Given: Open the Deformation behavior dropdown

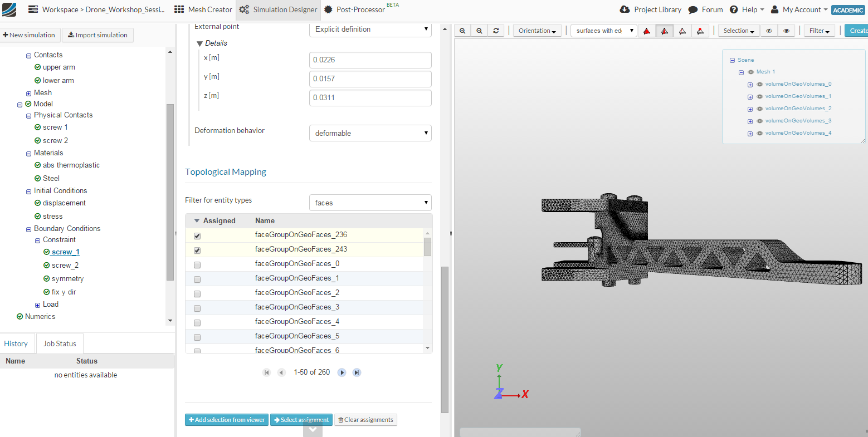Looking at the screenshot, I should [370, 134].
